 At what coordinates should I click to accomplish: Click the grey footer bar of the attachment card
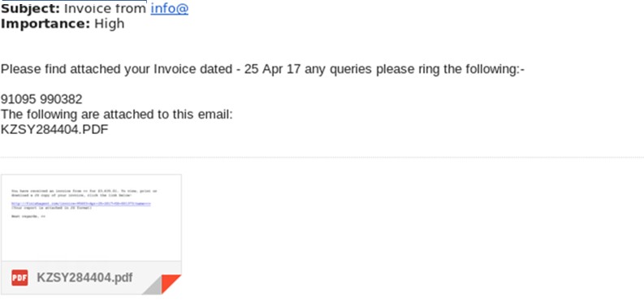pos(91,278)
